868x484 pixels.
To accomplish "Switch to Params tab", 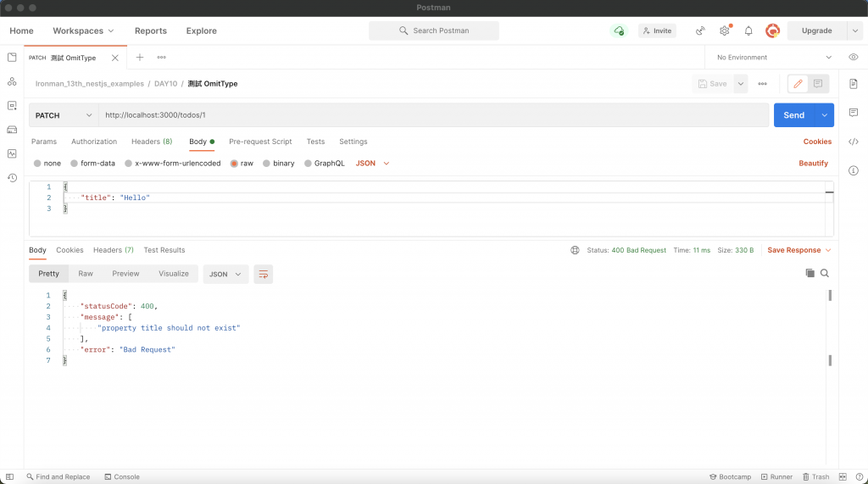I will (x=44, y=142).
